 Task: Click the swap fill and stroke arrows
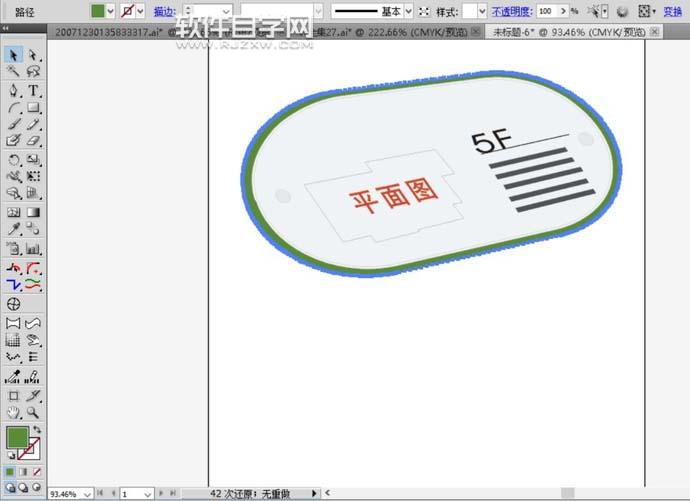point(37,430)
